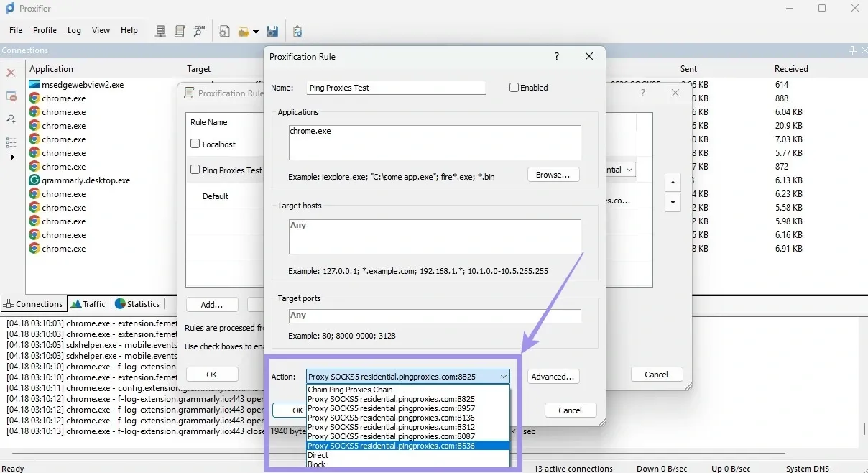Screen dimensions: 868x473
Task: Open Proxification Rules toolbar icon
Action: (180, 31)
